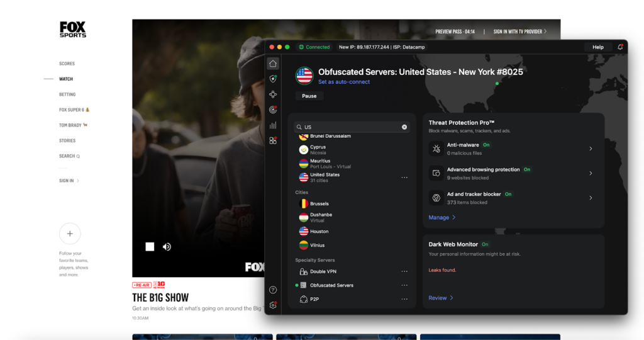Open Obfuscated Servers more options dots
This screenshot has height=340, width=644.
tap(404, 285)
